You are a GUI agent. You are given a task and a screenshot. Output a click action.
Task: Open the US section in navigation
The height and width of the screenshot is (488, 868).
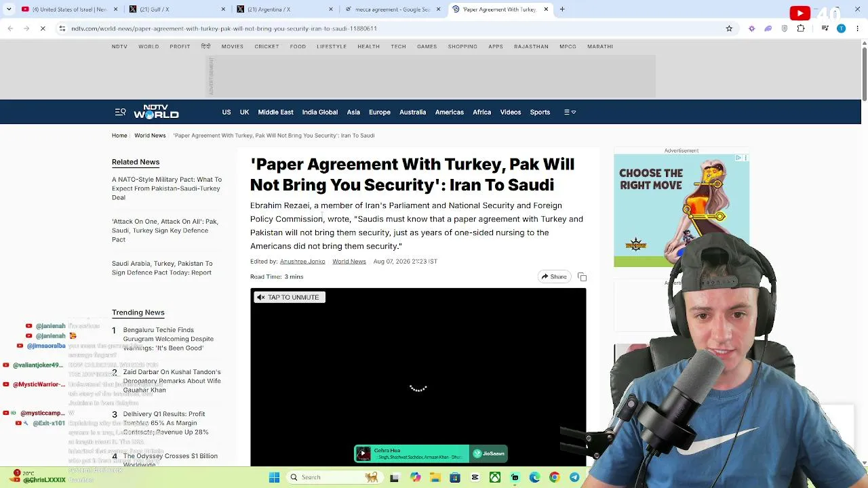[x=226, y=113]
